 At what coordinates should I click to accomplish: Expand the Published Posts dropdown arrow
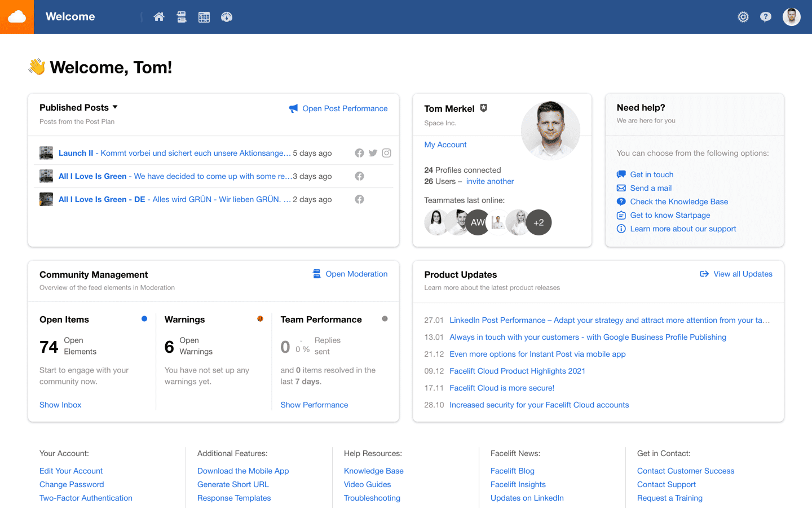(115, 107)
